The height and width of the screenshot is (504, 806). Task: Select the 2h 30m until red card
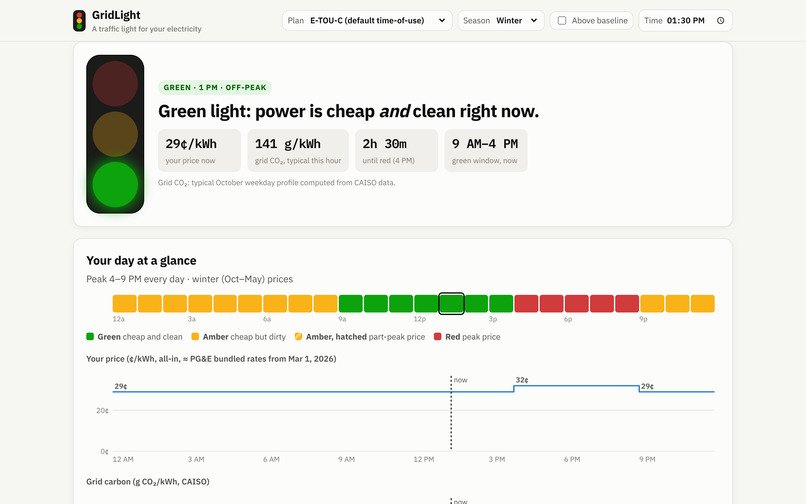[x=396, y=150]
